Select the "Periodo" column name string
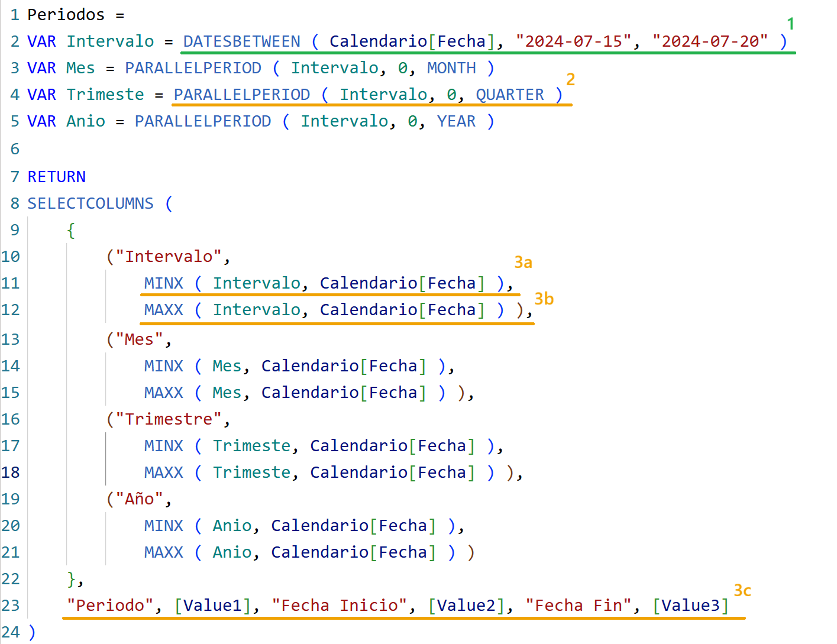The height and width of the screenshot is (644, 837). click(110, 606)
